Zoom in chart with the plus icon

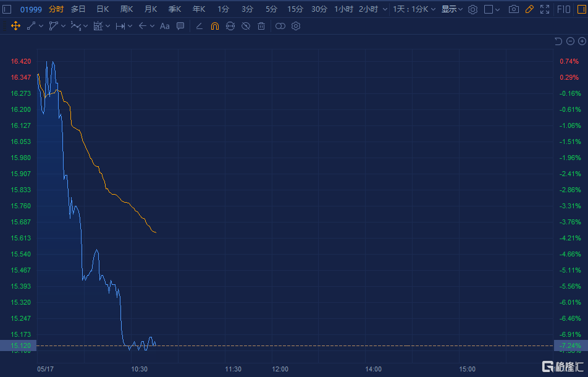pyautogui.click(x=582, y=41)
